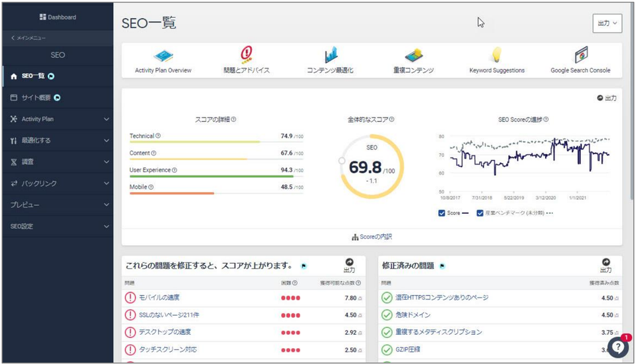The image size is (638, 364).
Task: Open Dashboard at sidebar top
Action: pyautogui.click(x=58, y=17)
